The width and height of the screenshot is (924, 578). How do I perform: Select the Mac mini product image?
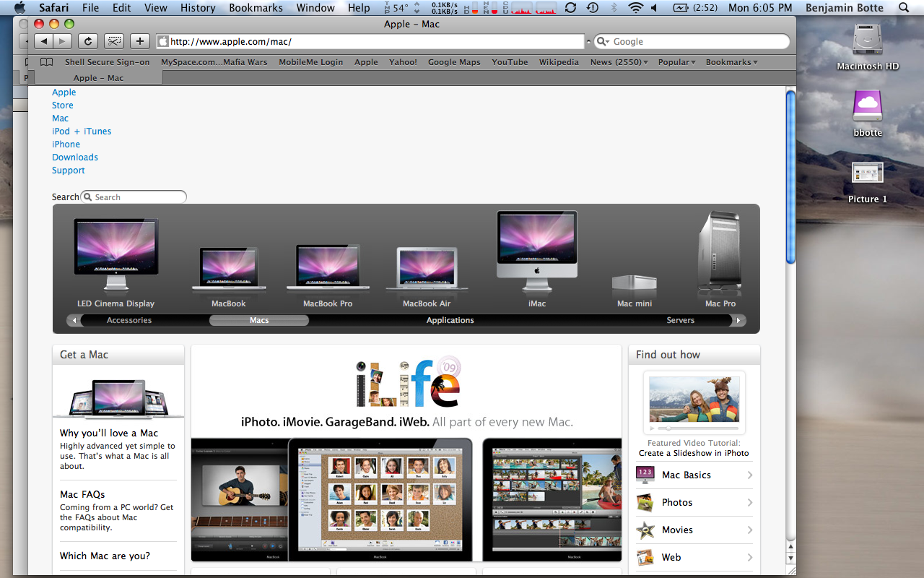point(635,282)
